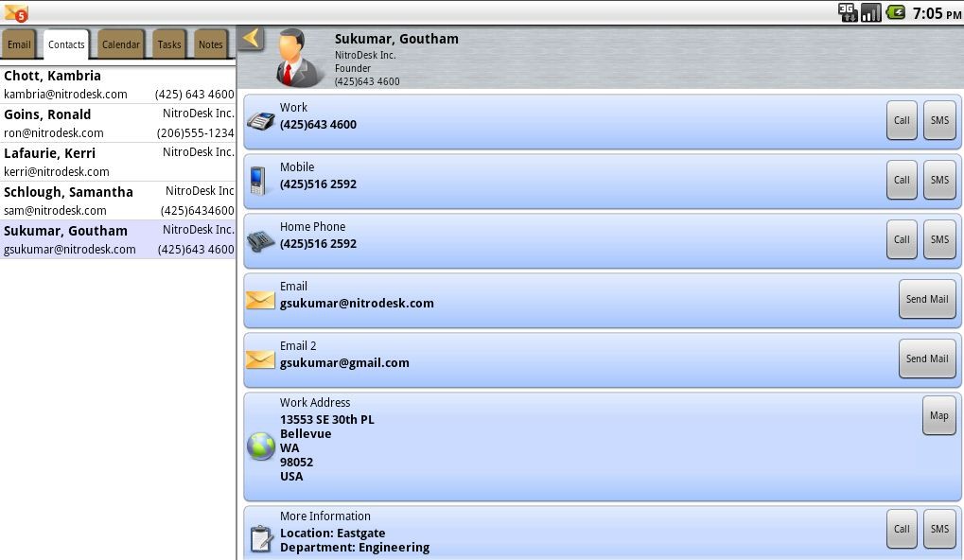Screen dimensions: 964x560
Task: Tap the Work number (425)643 4600 text
Action: click(x=318, y=124)
